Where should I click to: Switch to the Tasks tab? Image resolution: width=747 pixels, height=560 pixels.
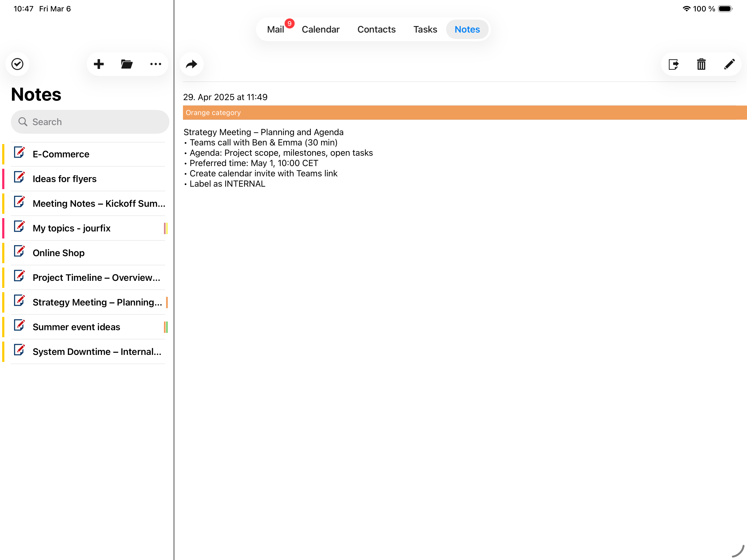coord(425,29)
